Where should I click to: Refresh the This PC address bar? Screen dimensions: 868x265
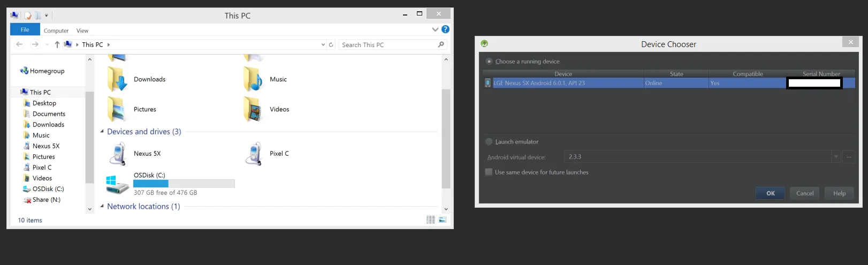[x=331, y=45]
